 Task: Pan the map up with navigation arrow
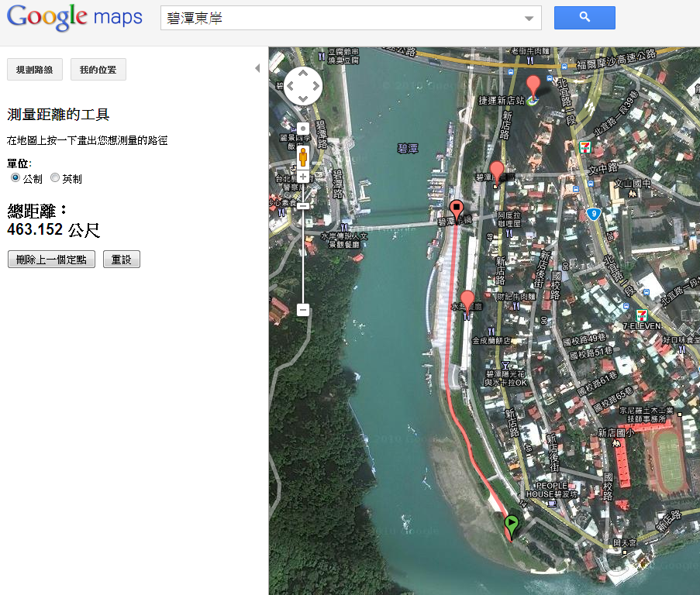[303, 74]
